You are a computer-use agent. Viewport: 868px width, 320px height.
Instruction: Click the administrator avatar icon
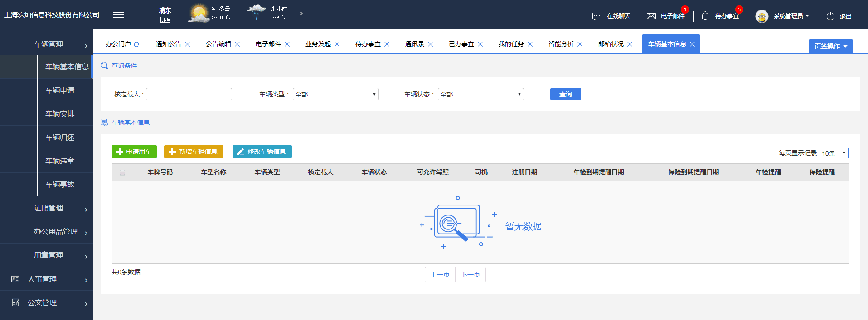click(x=762, y=16)
